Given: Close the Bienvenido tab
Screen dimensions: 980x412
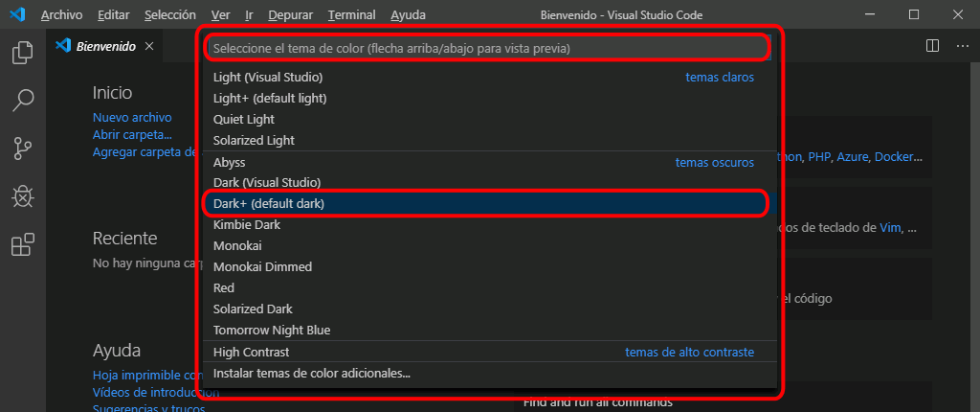Looking at the screenshot, I should point(148,46).
